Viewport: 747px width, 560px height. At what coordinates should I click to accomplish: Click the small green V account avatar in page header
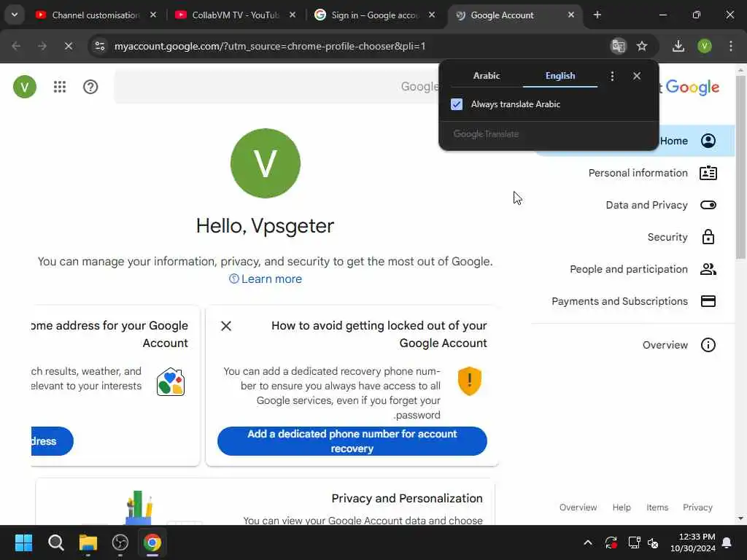[25, 87]
